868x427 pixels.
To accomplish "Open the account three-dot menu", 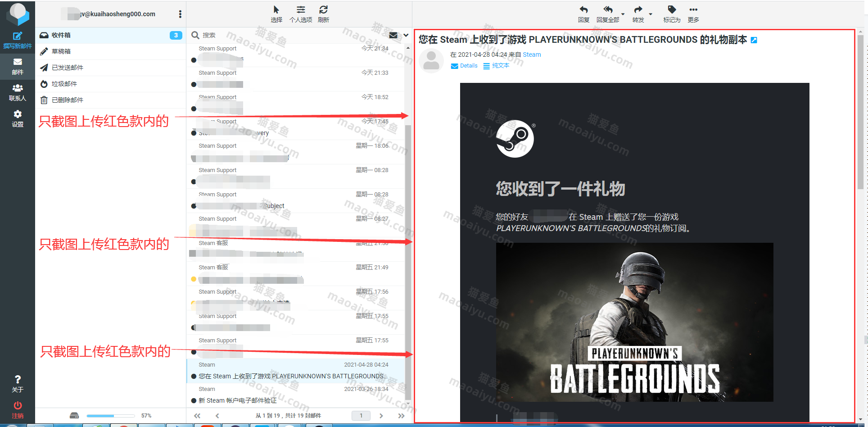I will click(180, 14).
